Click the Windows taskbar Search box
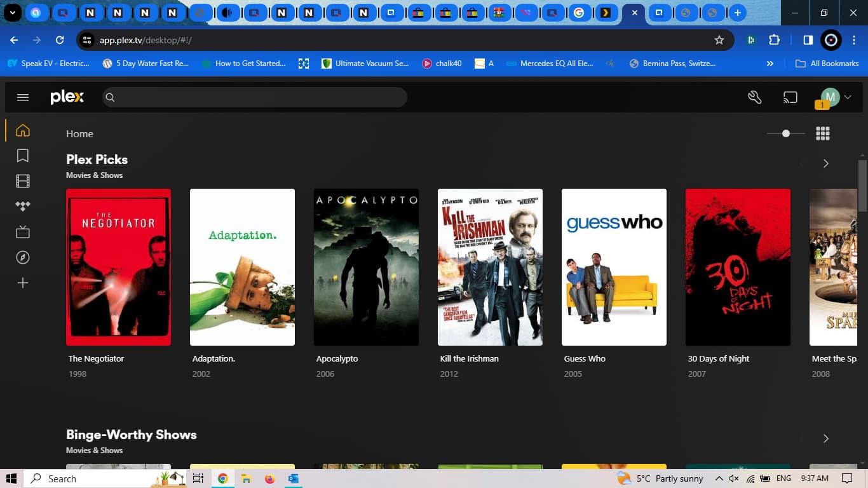The width and height of the screenshot is (868, 488). 105,478
